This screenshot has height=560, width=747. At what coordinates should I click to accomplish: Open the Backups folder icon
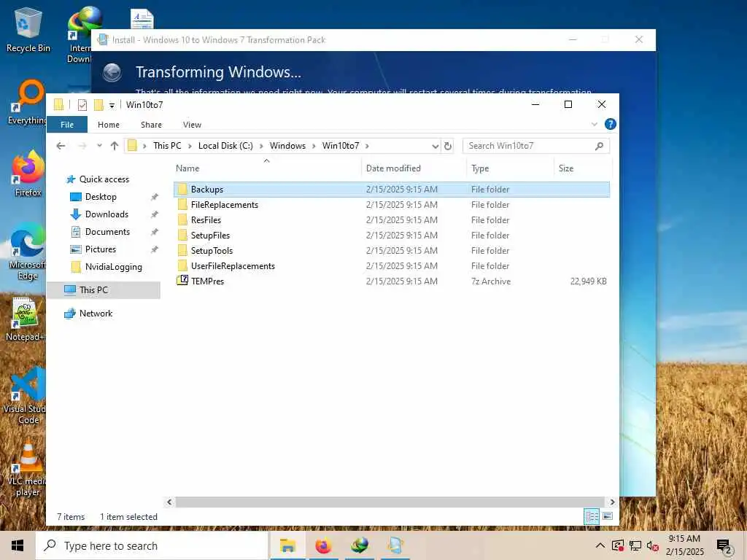coord(182,189)
